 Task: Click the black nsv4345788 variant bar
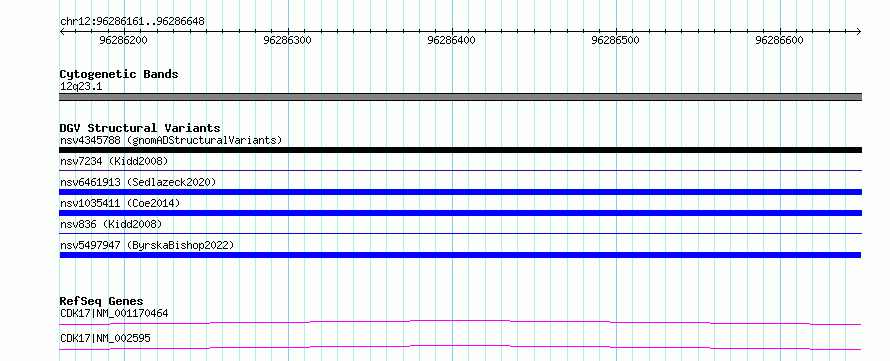[460, 150]
